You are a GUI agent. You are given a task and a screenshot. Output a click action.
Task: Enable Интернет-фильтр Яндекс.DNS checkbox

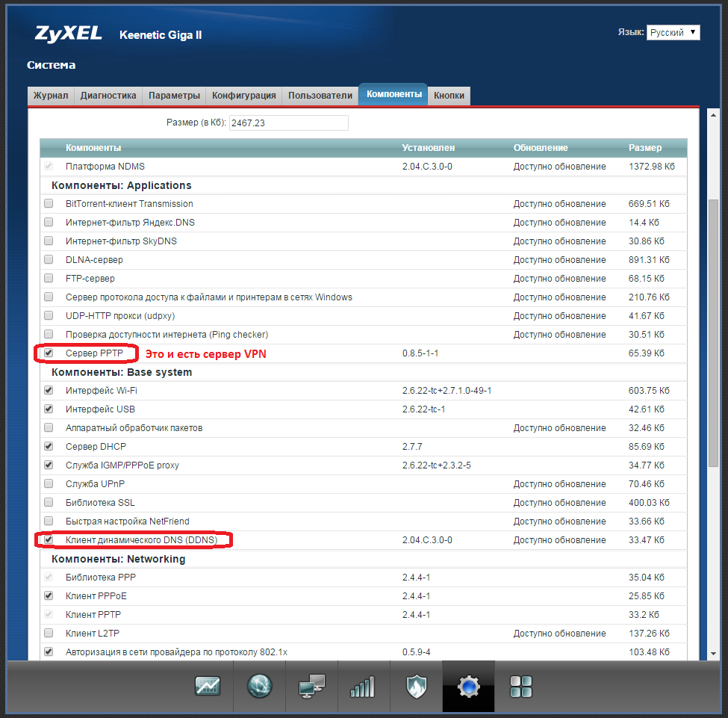point(49,222)
